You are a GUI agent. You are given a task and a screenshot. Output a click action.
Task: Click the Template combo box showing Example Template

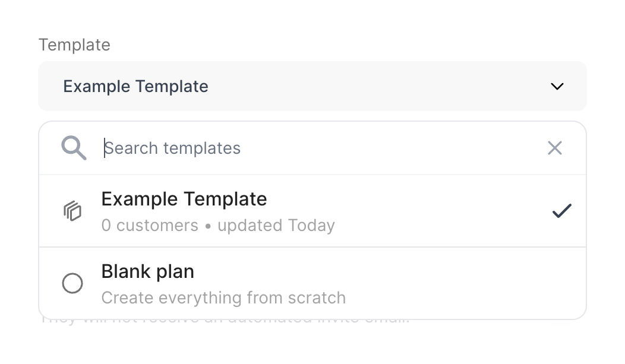click(312, 86)
